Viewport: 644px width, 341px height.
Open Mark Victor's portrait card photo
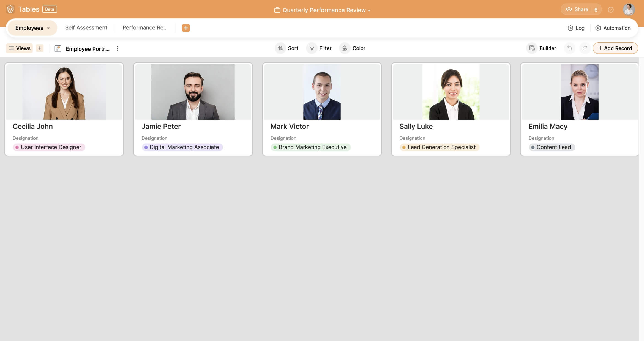point(322,92)
